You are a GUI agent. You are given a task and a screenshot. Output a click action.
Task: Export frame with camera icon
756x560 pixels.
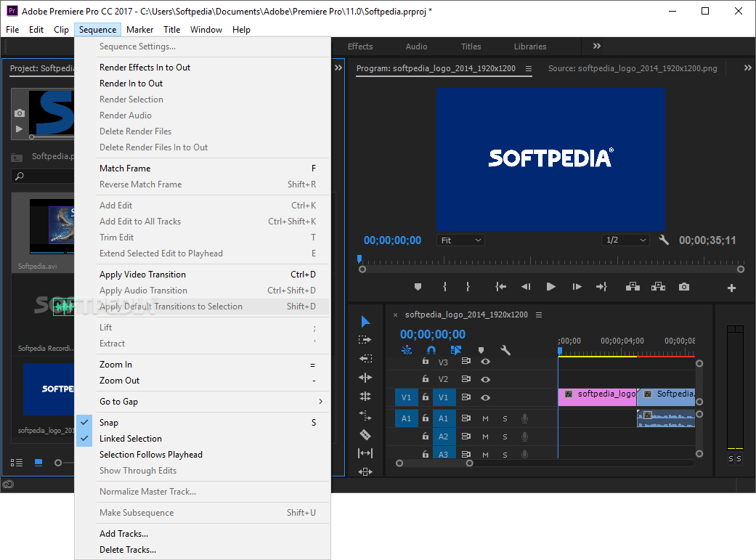[x=683, y=287]
